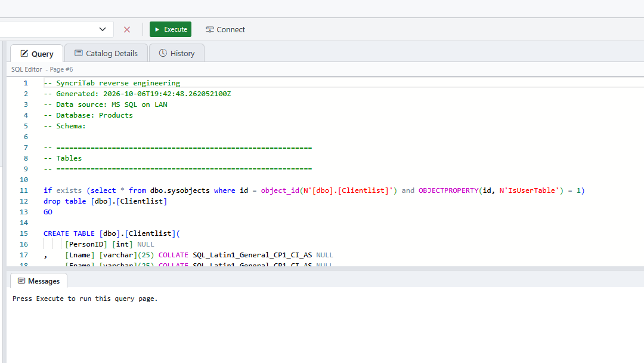644x363 pixels.
Task: Run the query with Execute button
Action: pos(171,30)
